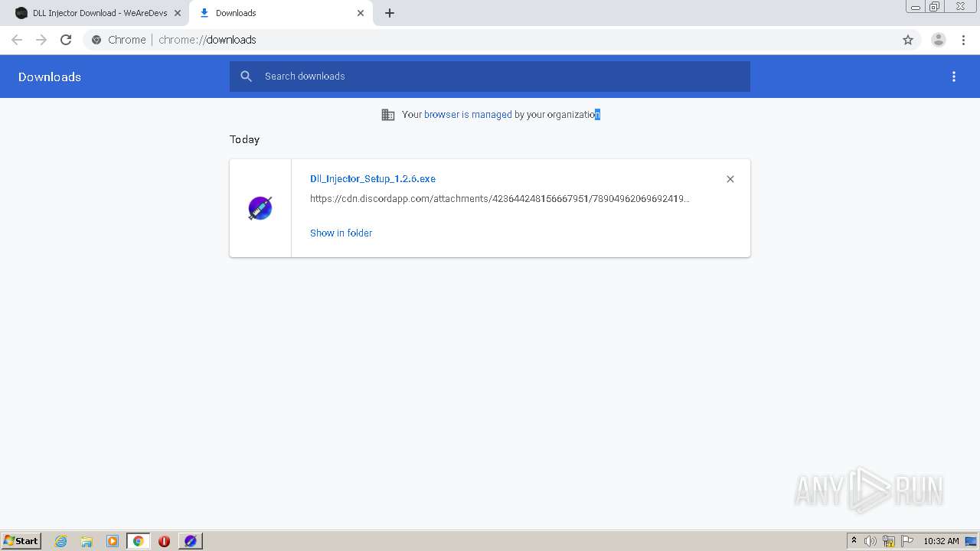This screenshot has height=551, width=980.
Task: Click the browser forward arrow
Action: coord(41,40)
